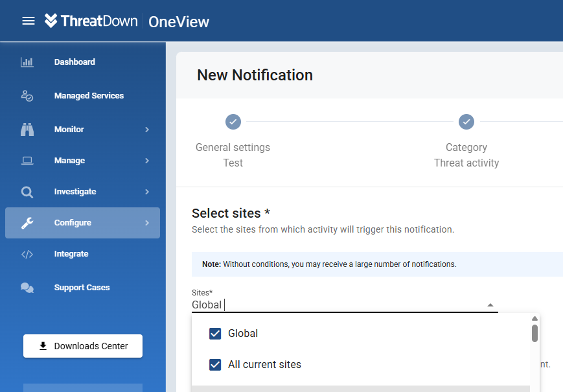Uncheck the Global checkbox

[x=215, y=334]
